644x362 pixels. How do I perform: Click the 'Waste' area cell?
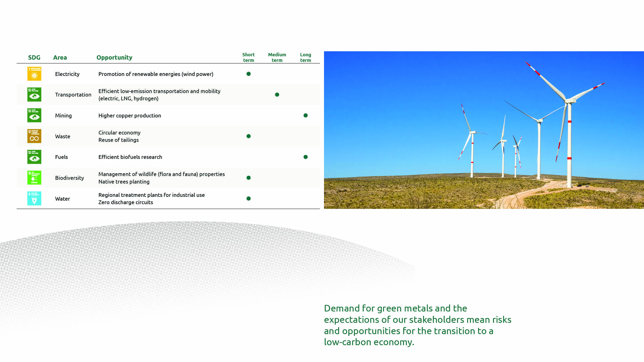[63, 137]
